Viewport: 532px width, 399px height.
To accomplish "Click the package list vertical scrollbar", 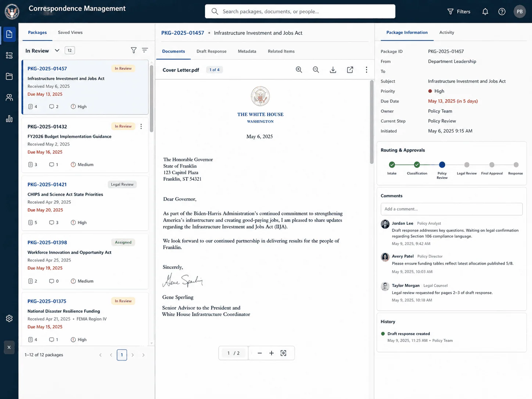I will point(151,98).
